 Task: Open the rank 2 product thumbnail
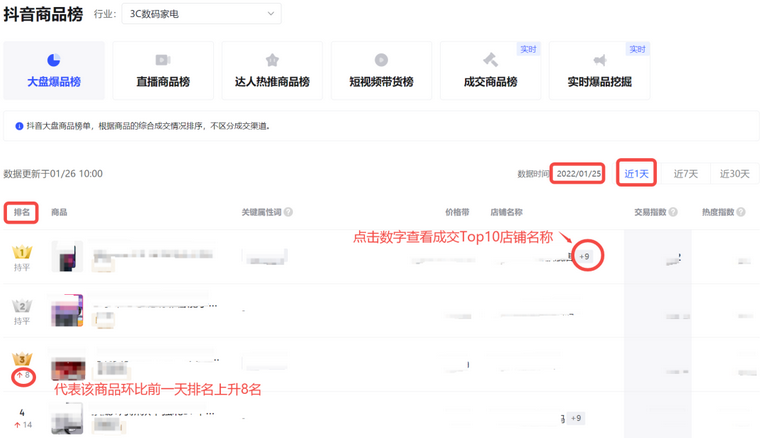point(67,310)
